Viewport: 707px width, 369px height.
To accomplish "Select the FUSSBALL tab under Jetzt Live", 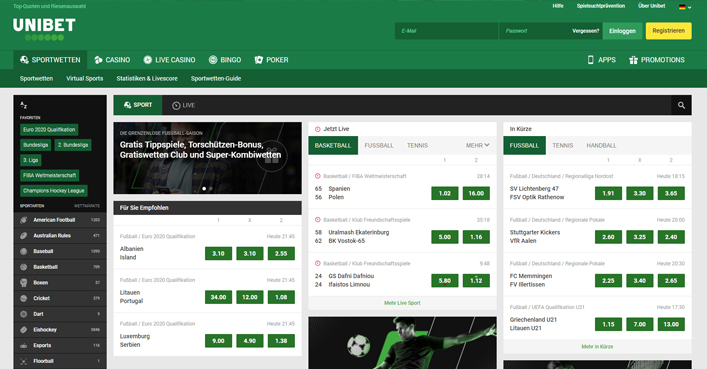I will coord(379,145).
